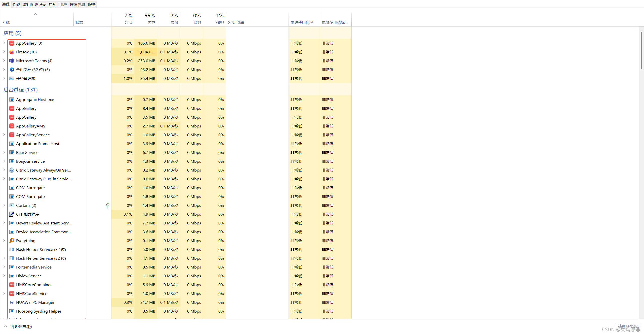Screen dimensions: 644x334
Task: Click the Microsoft Teams 253.0 MB cell
Action: point(146,61)
